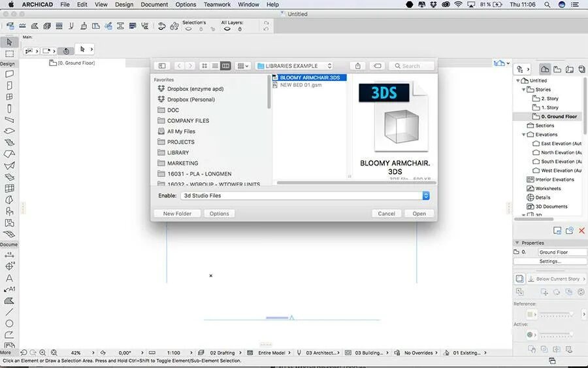Click the Project Map icon in Navigator
Viewport: 588px width, 368px height.
[x=545, y=69]
